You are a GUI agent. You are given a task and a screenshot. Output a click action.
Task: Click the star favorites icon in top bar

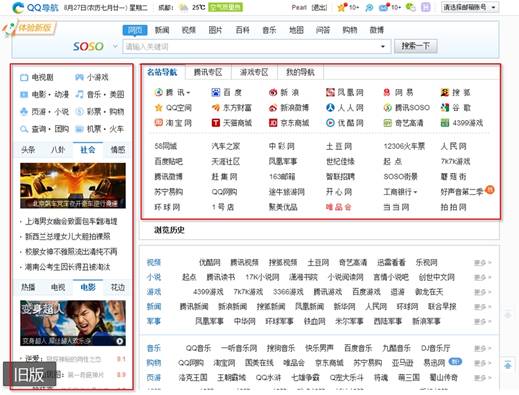tap(342, 7)
